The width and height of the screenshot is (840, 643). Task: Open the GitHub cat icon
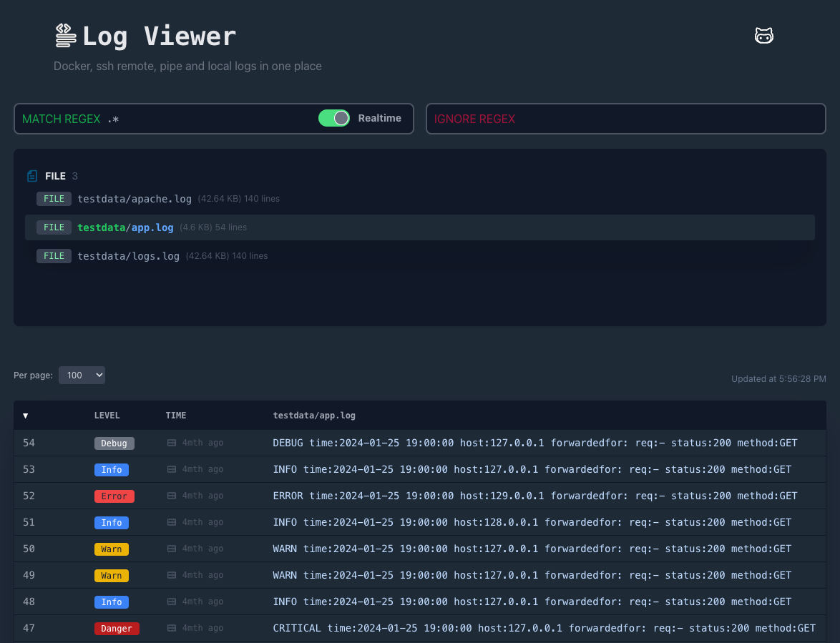tap(763, 35)
